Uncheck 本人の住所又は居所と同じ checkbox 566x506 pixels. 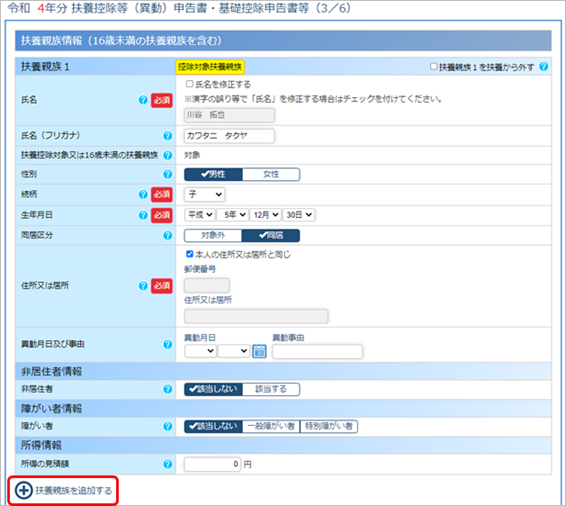tap(190, 254)
